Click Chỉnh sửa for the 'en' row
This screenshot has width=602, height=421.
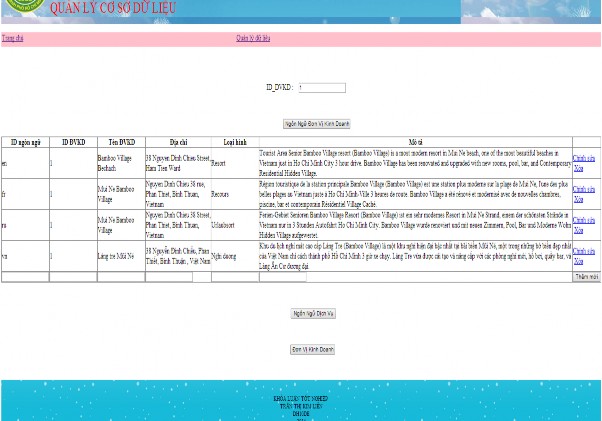tap(584, 159)
